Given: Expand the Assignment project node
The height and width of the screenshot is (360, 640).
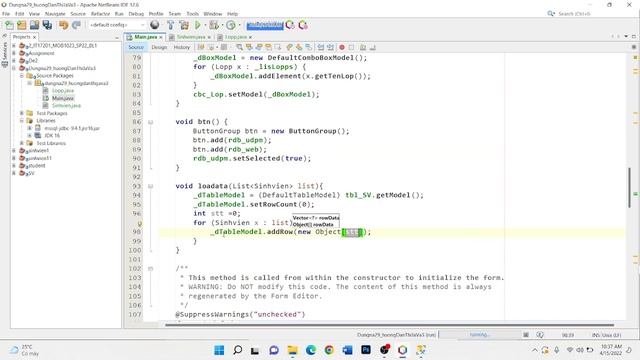Looking at the screenshot, I should [14, 53].
